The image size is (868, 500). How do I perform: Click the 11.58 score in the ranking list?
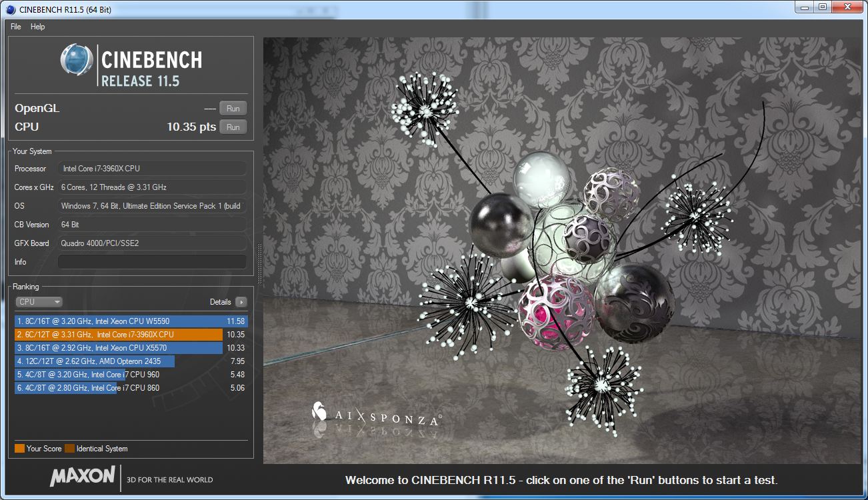236,321
